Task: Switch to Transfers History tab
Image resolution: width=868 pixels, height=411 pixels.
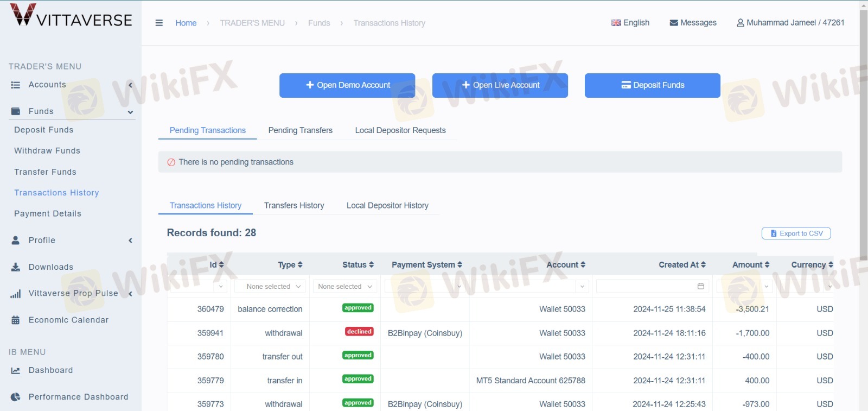Action: coord(294,205)
